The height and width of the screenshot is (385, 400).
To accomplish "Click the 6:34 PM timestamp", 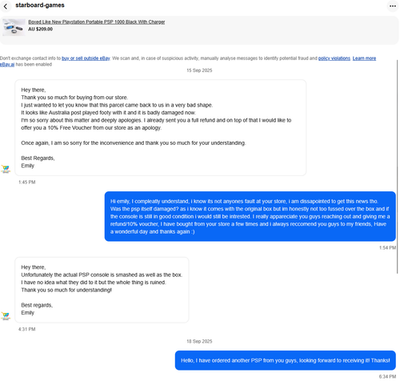I will point(387,377).
